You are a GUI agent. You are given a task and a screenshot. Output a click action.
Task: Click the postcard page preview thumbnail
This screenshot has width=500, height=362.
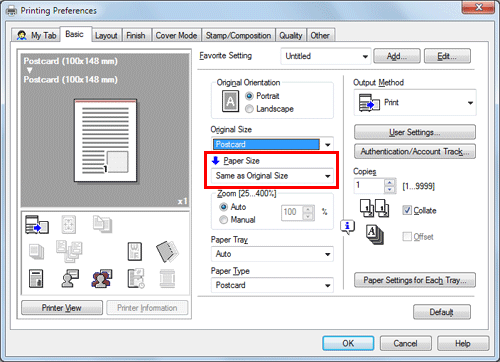pyautogui.click(x=105, y=141)
